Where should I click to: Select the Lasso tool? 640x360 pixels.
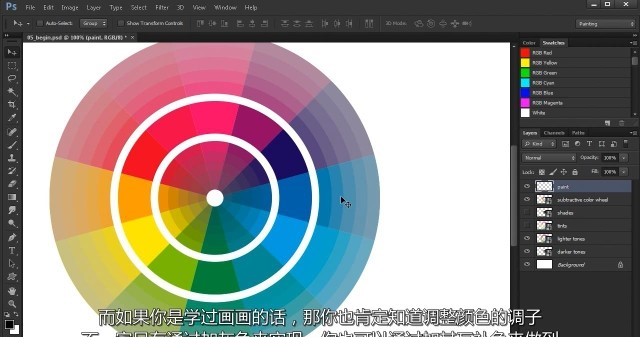coord(12,78)
